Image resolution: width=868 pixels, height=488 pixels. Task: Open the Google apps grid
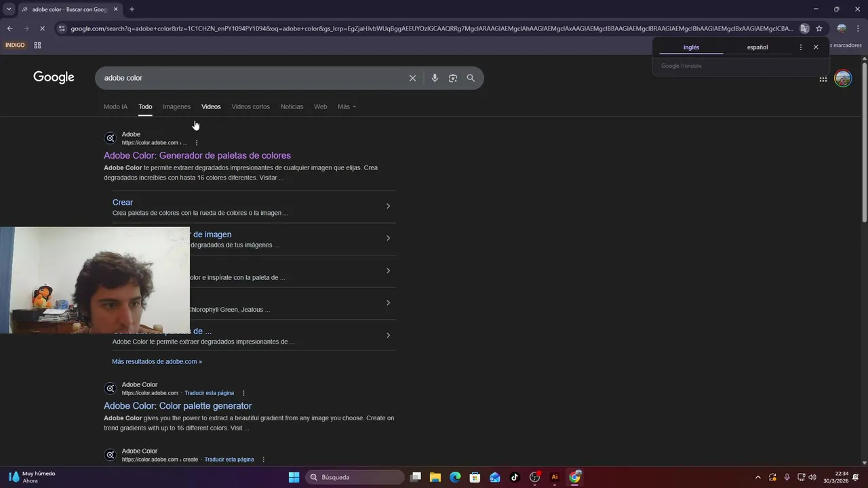pos(823,79)
